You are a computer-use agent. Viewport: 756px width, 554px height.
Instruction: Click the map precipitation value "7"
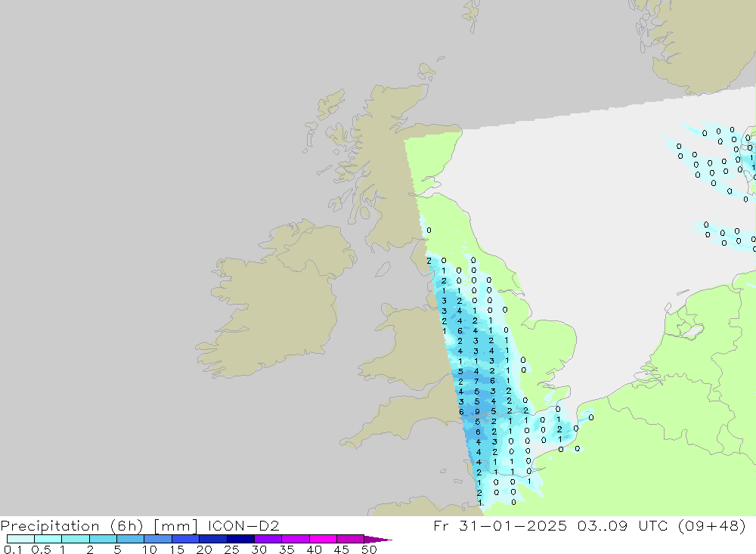476,382
